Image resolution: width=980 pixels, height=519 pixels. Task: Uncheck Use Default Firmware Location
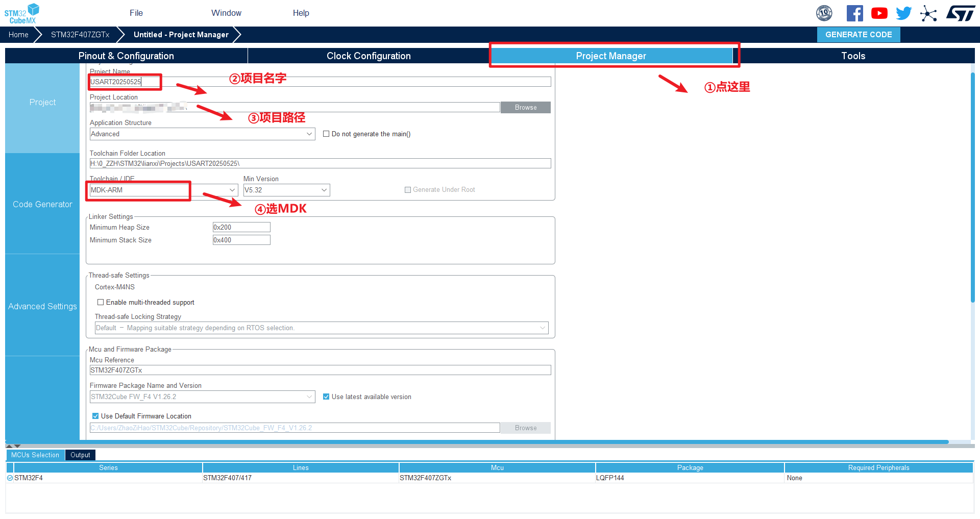pyautogui.click(x=95, y=416)
